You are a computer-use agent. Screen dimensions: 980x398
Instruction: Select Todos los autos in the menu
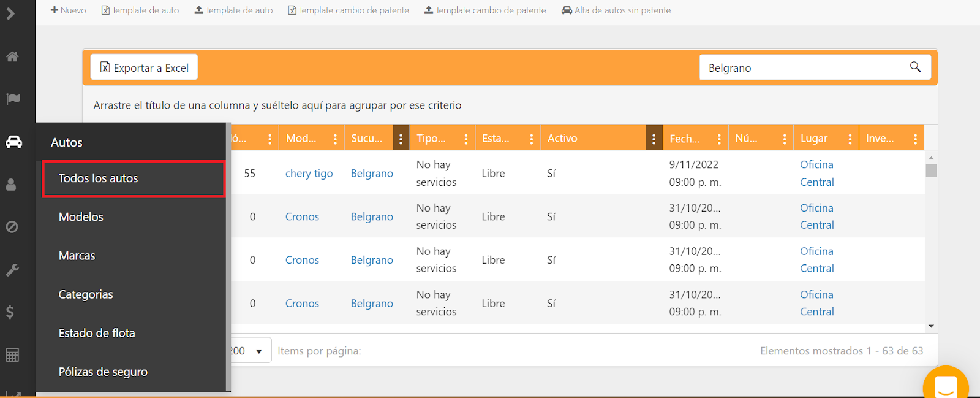(x=134, y=178)
